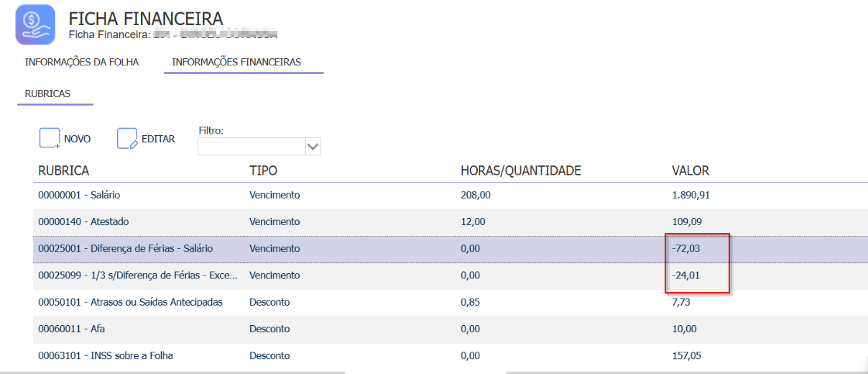The image size is (868, 374).
Task: Click the Ficha Financeira hand-coin icon
Action: (35, 24)
